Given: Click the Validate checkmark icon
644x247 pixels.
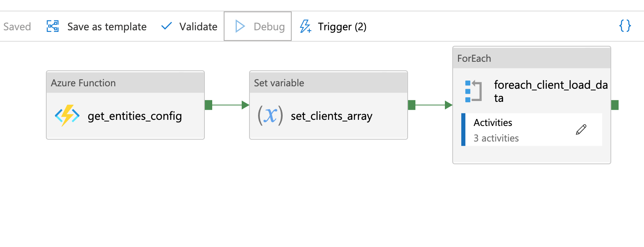Looking at the screenshot, I should pos(166,27).
